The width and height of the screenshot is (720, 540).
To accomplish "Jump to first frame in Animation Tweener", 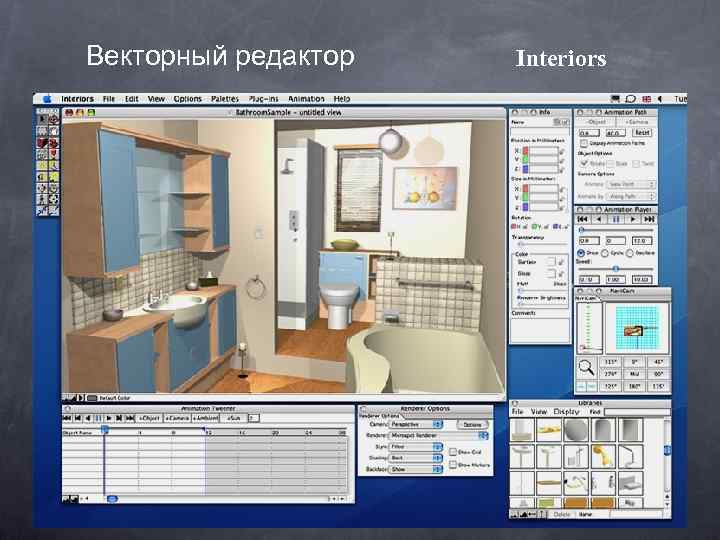I will click(x=67, y=418).
